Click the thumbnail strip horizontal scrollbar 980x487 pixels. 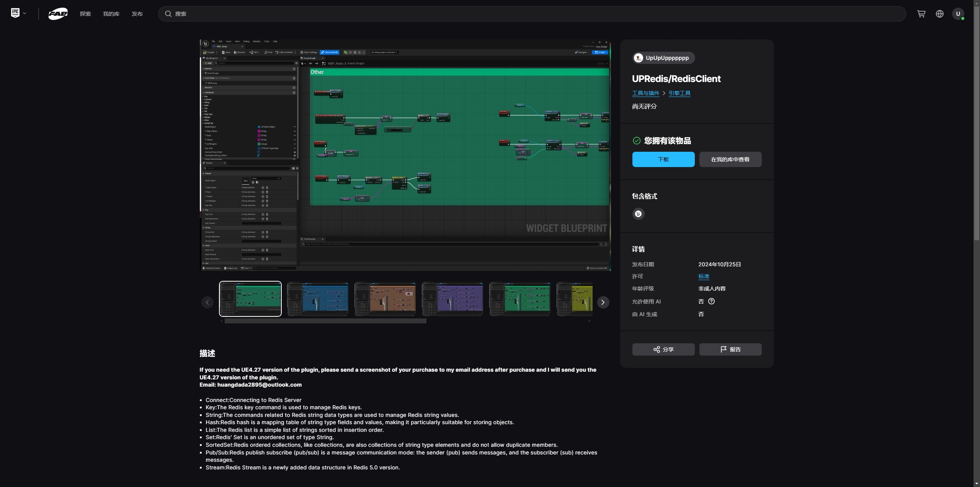(325, 321)
